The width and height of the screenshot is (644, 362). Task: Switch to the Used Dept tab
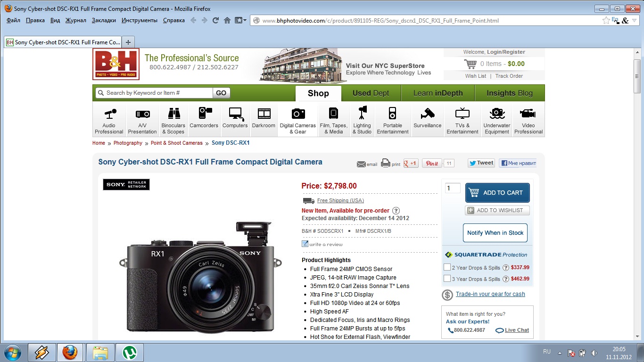coord(371,93)
